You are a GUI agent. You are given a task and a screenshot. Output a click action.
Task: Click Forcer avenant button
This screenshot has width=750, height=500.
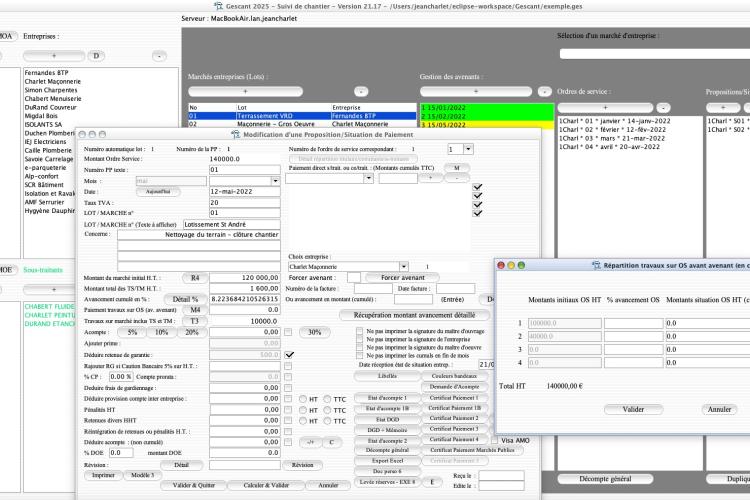tap(403, 278)
